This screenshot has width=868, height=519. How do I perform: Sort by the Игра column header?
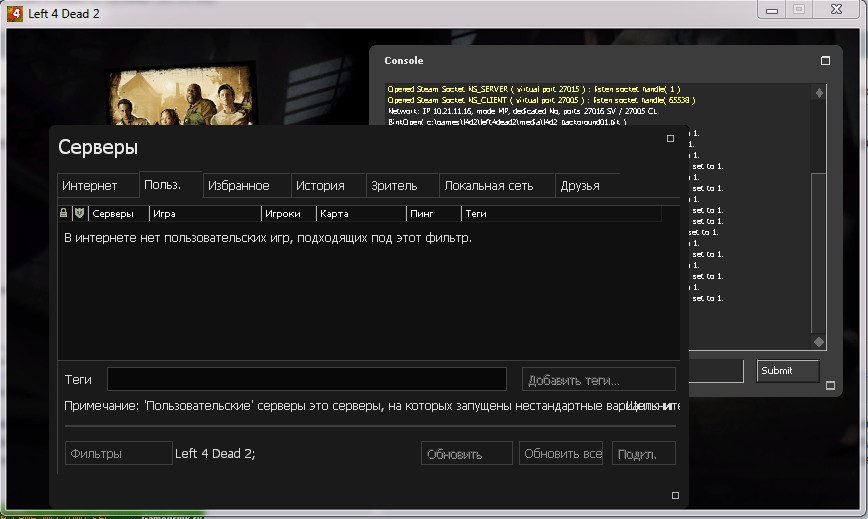[x=205, y=213]
